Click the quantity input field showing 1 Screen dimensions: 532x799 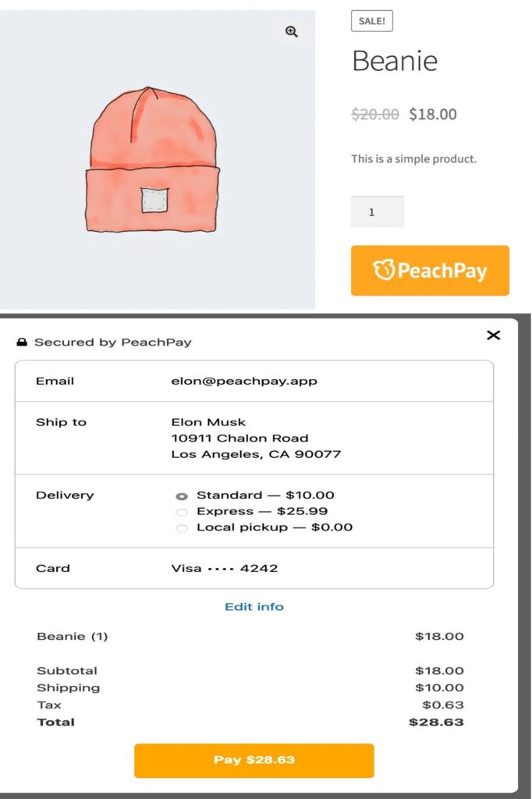[x=378, y=211]
